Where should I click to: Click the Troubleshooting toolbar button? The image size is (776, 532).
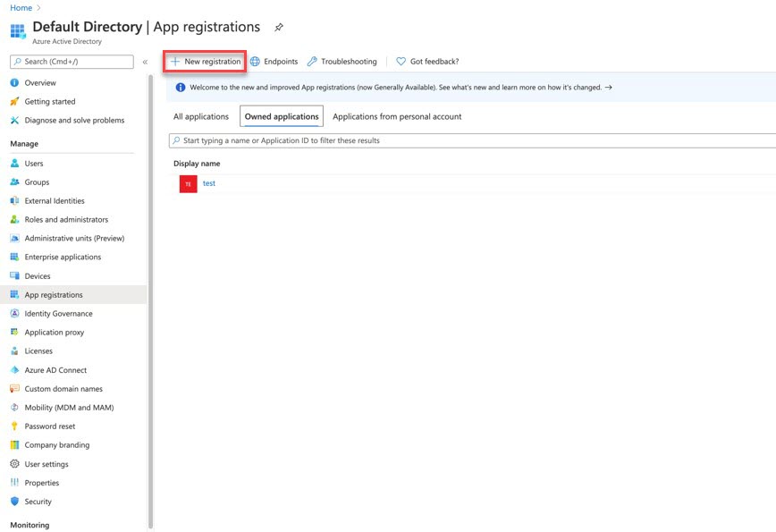tap(342, 62)
